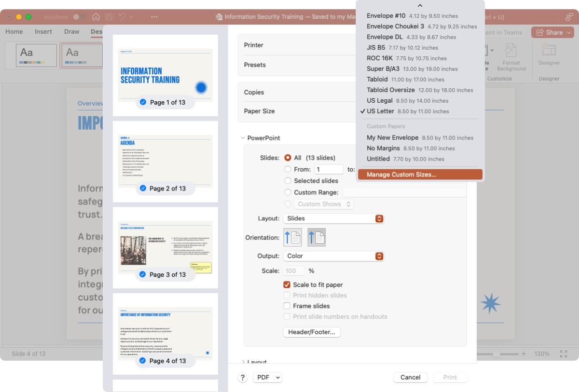Choose Manage Custom Sizes in paper menu
Viewport: 579px width, 392px height.
point(420,175)
